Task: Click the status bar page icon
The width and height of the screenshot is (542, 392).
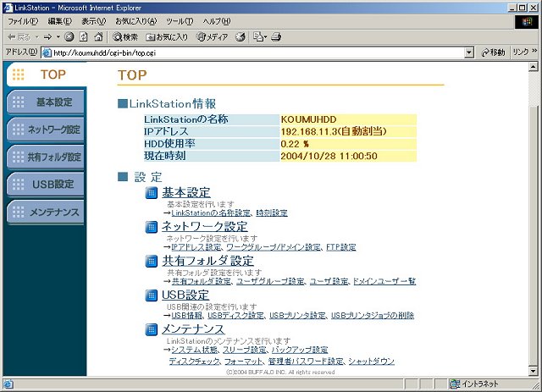Action: click(8, 384)
